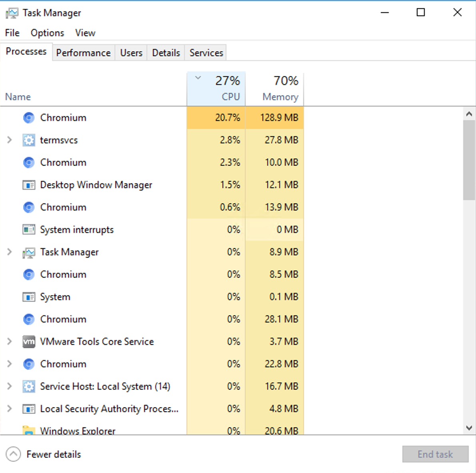Click the process list vertical scrollbar thumb
Screen dimensions: 476x473
pyautogui.click(x=469, y=160)
